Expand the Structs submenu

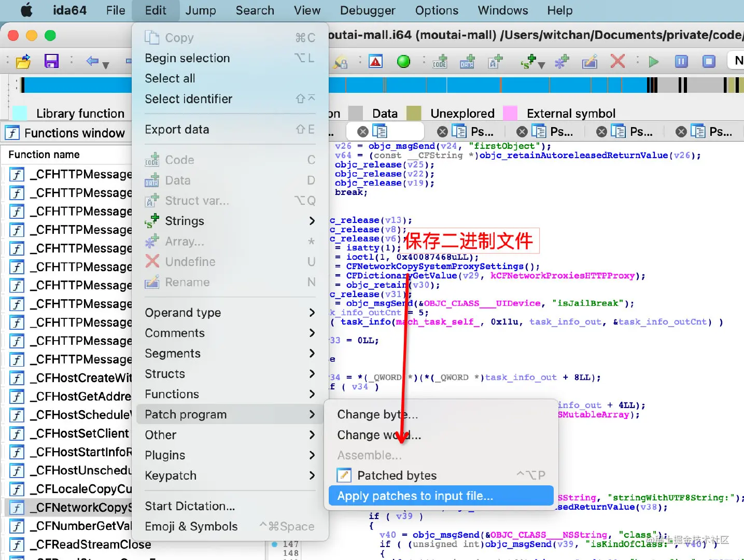(x=230, y=374)
